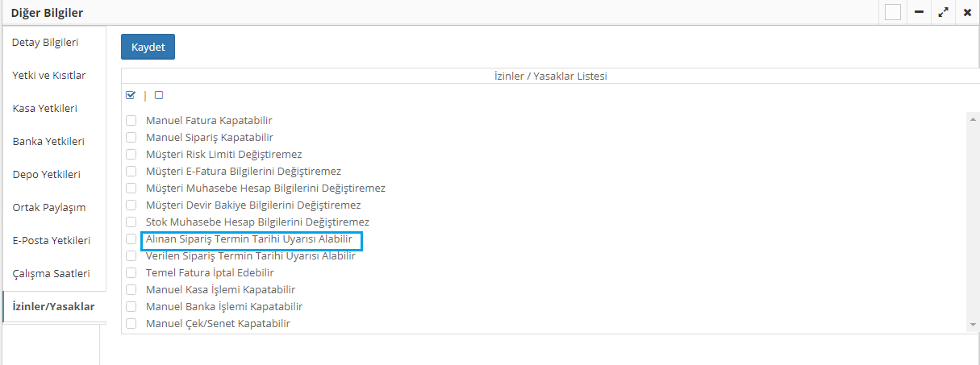Screen dimensions: 980x365
Task: Expand dialog with the diagonal arrows icon
Action: 943,13
